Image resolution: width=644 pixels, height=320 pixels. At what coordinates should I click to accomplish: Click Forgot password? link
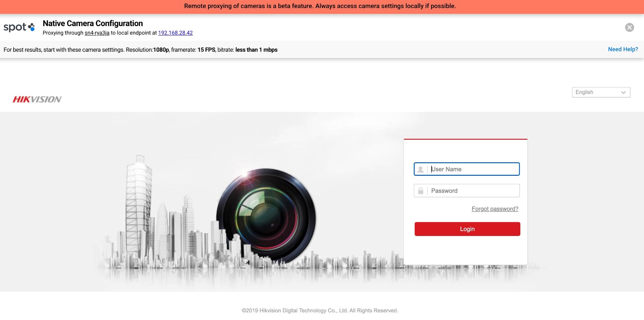(x=495, y=209)
